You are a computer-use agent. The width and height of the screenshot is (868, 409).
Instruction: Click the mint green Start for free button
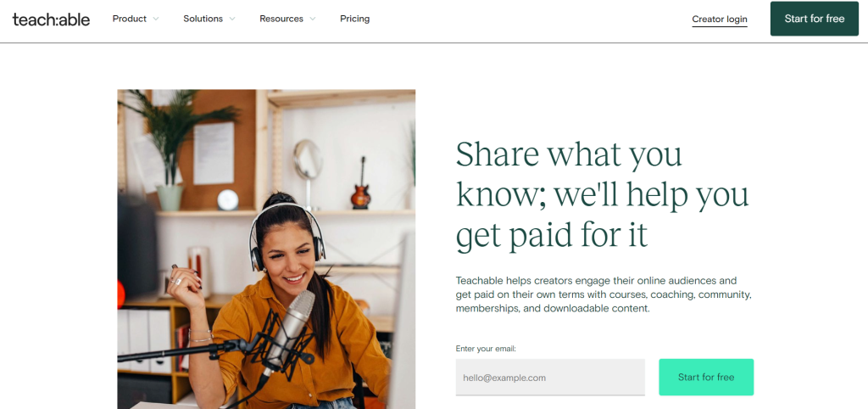706,378
